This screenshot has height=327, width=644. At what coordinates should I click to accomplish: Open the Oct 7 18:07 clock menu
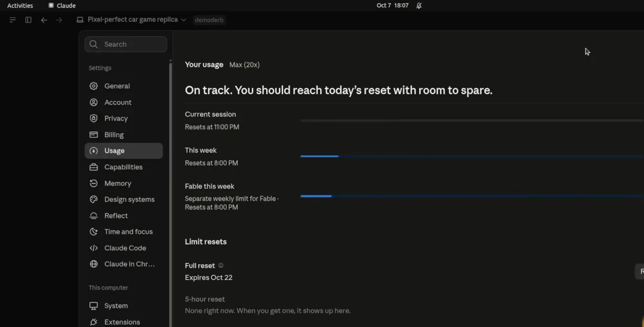393,6
